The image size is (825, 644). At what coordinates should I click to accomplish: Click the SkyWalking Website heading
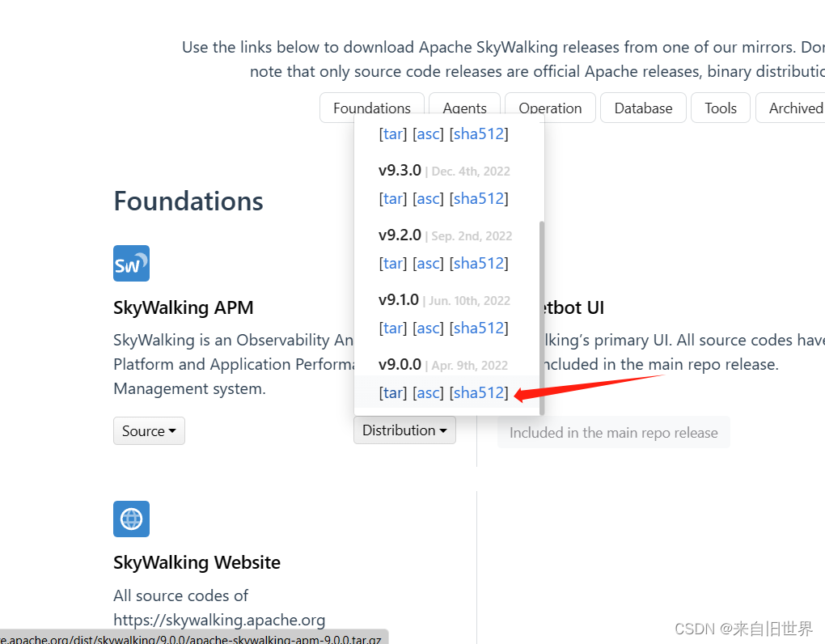(197, 562)
